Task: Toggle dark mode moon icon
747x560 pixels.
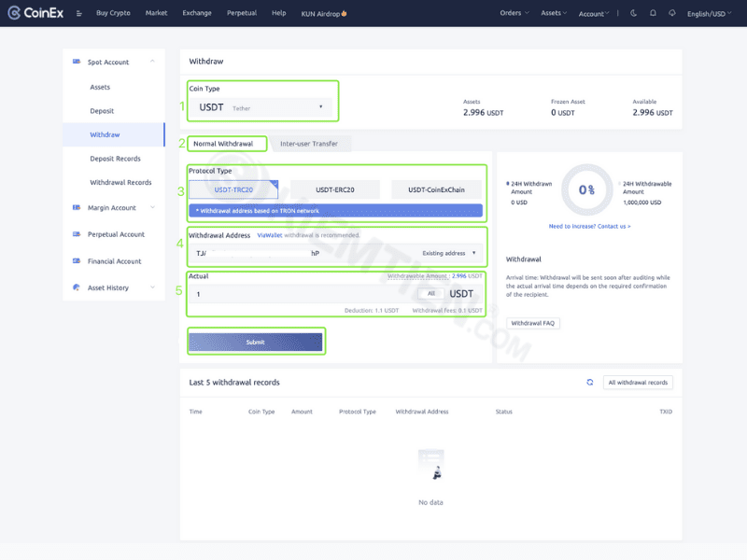Action: point(633,13)
